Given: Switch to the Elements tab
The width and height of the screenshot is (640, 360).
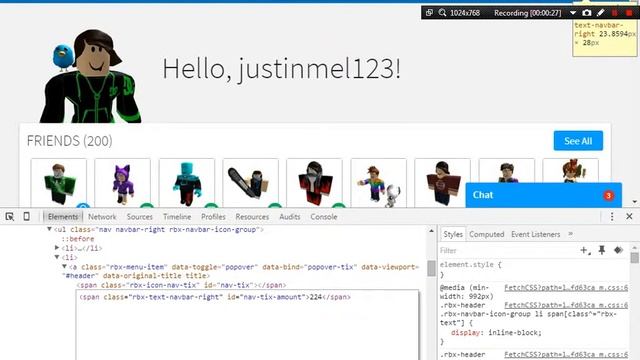Looking at the screenshot, I should click(63, 217).
